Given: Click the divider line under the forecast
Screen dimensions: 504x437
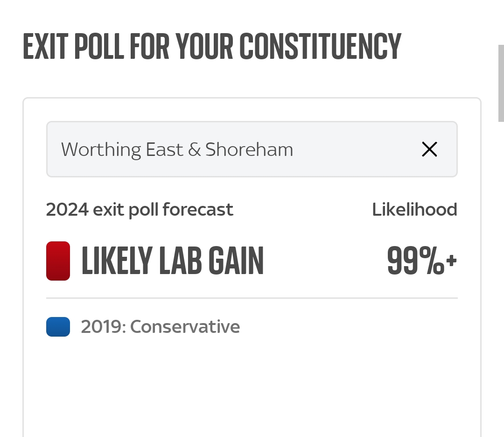Looking at the screenshot, I should coord(252,298).
